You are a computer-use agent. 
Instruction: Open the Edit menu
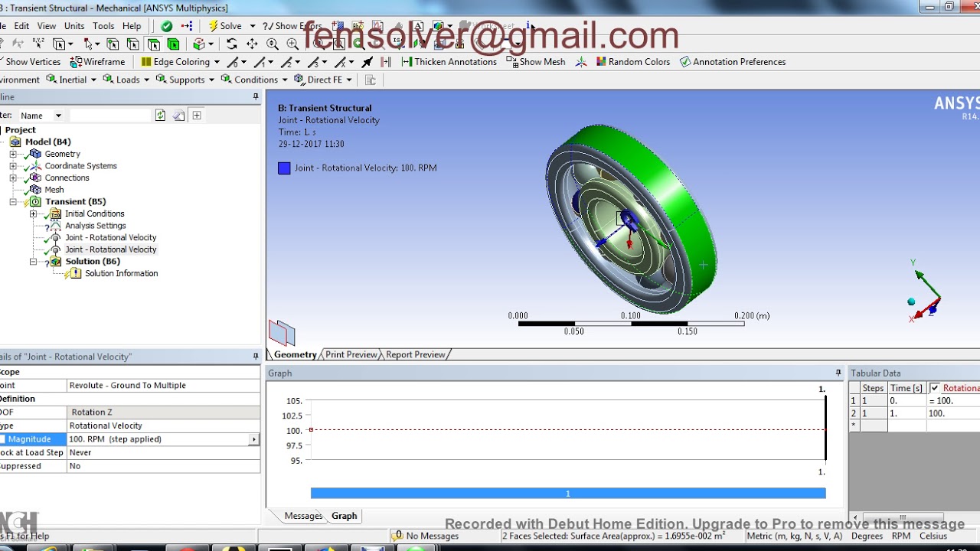click(21, 26)
